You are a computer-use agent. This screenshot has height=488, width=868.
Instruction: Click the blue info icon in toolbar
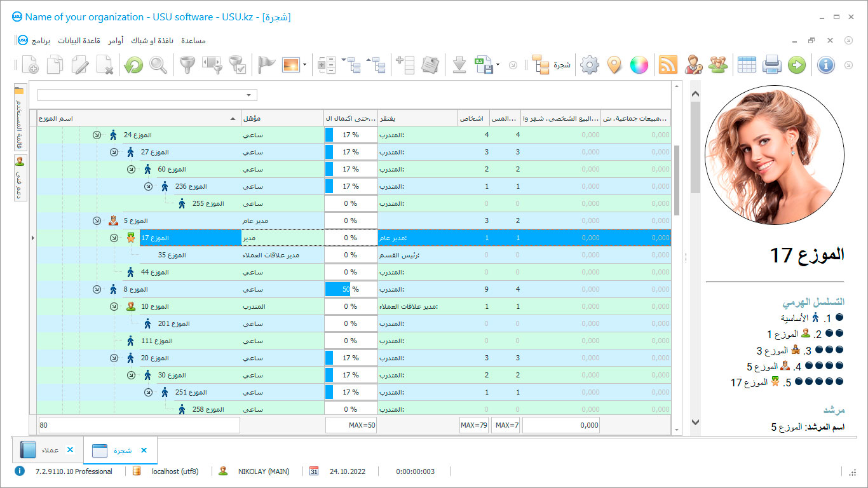point(825,65)
